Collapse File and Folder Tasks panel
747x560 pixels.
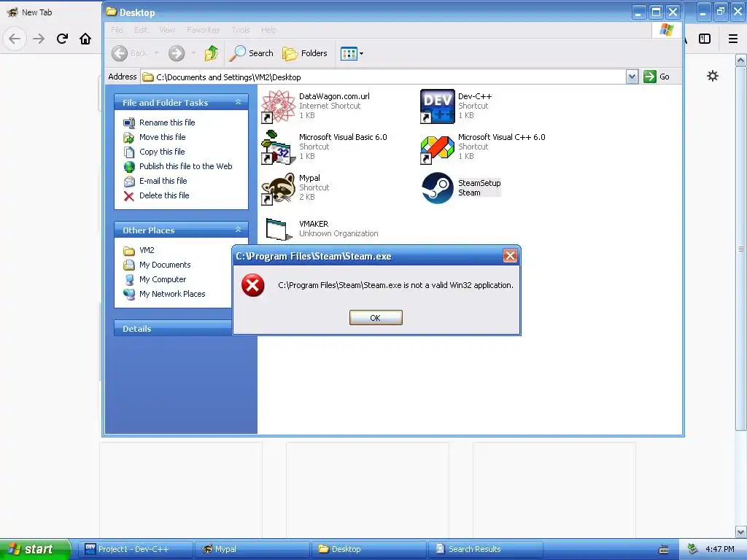[239, 102]
